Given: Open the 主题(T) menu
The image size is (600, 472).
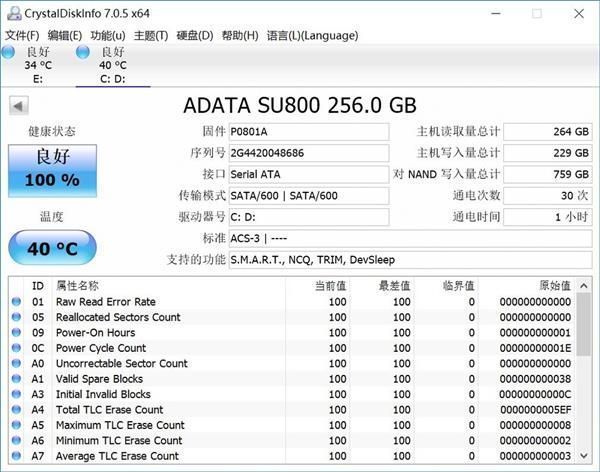Looking at the screenshot, I should [x=151, y=36].
